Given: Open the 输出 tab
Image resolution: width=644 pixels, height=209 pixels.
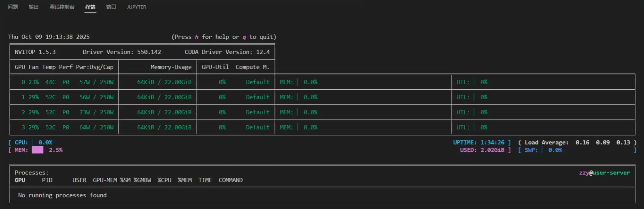Looking at the screenshot, I should (x=33, y=7).
